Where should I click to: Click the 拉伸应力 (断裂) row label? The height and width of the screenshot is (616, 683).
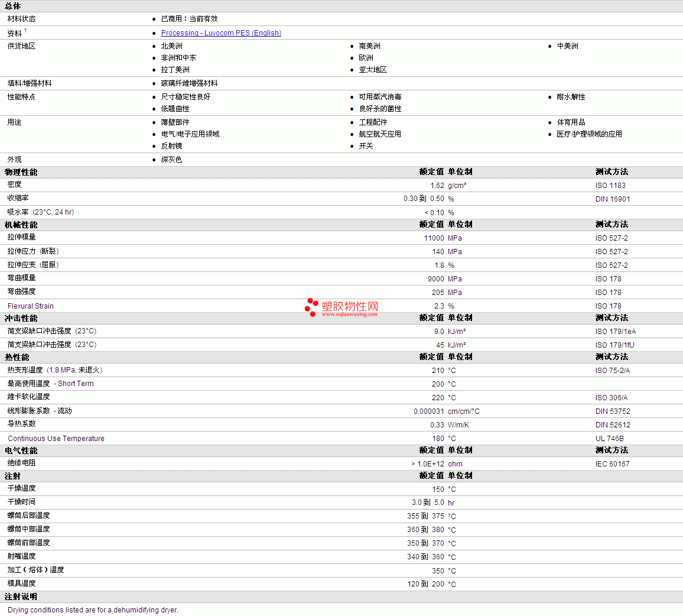[x=32, y=252]
